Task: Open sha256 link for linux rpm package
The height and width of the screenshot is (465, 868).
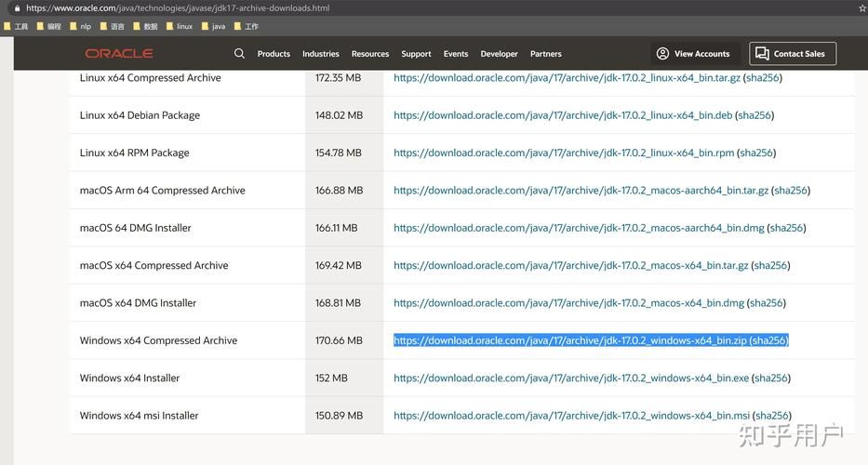Action: tap(756, 153)
